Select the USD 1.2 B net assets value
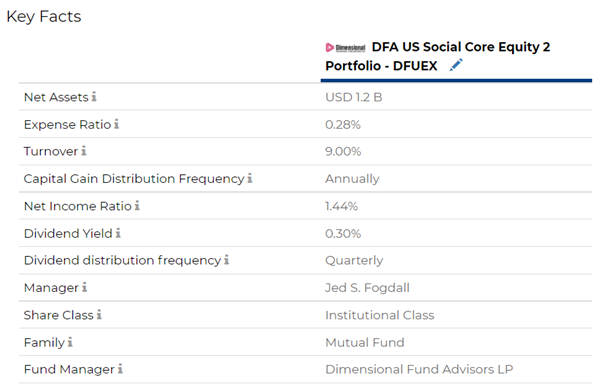 tap(354, 97)
